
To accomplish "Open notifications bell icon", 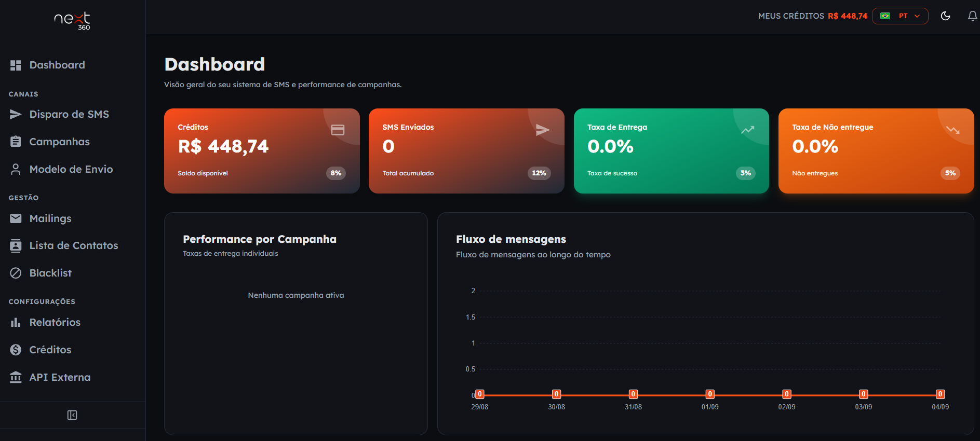I will click(x=973, y=16).
